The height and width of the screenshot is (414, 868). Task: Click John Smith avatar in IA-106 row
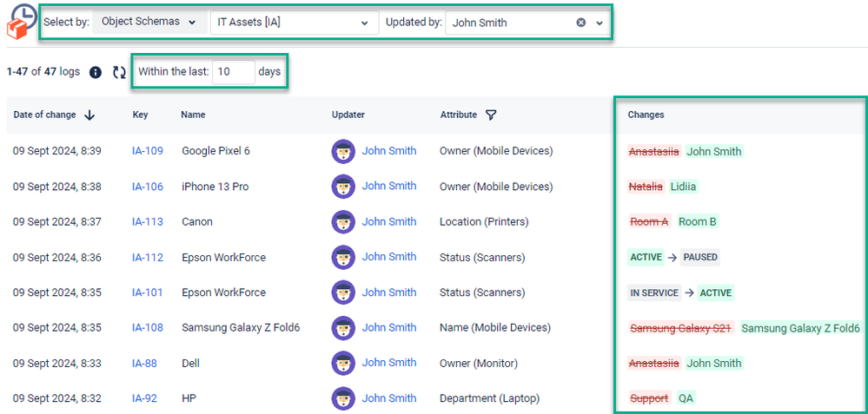[343, 187]
